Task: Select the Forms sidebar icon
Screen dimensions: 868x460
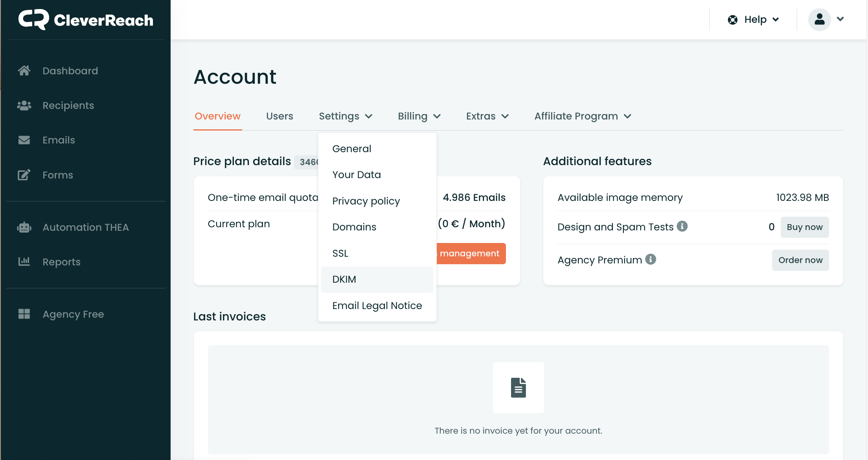Action: (24, 175)
